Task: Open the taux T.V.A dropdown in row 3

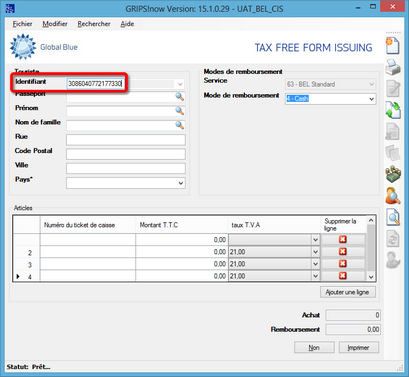Action: (x=315, y=264)
